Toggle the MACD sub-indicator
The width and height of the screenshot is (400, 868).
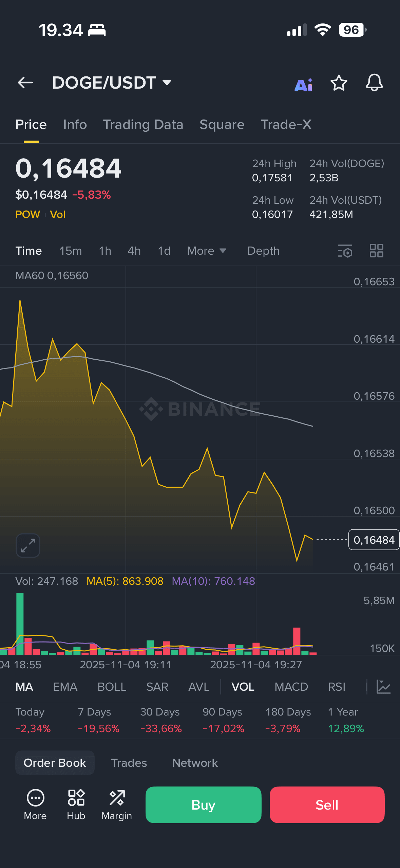coord(291,687)
